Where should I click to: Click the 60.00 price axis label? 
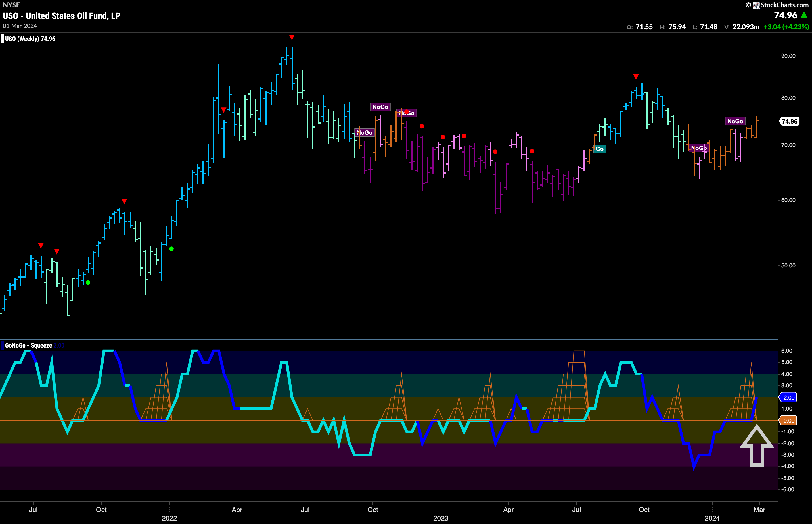click(788, 200)
